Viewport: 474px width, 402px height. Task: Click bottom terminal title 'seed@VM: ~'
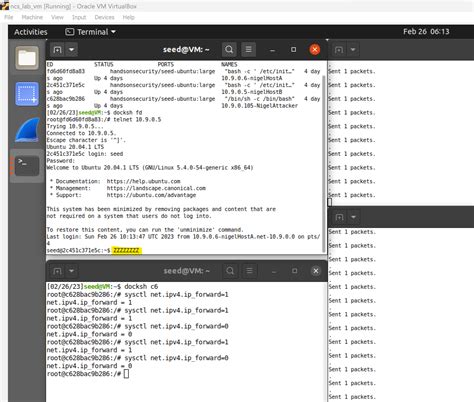[187, 271]
